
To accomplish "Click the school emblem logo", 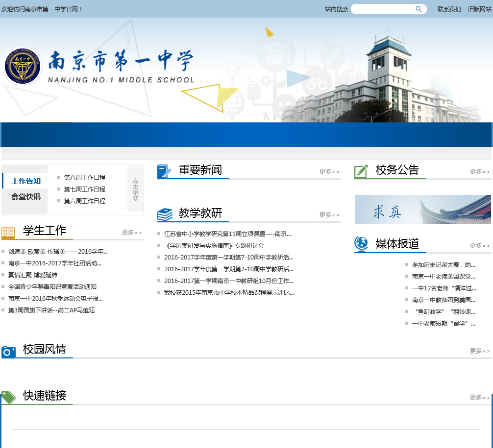I will click(x=23, y=66).
